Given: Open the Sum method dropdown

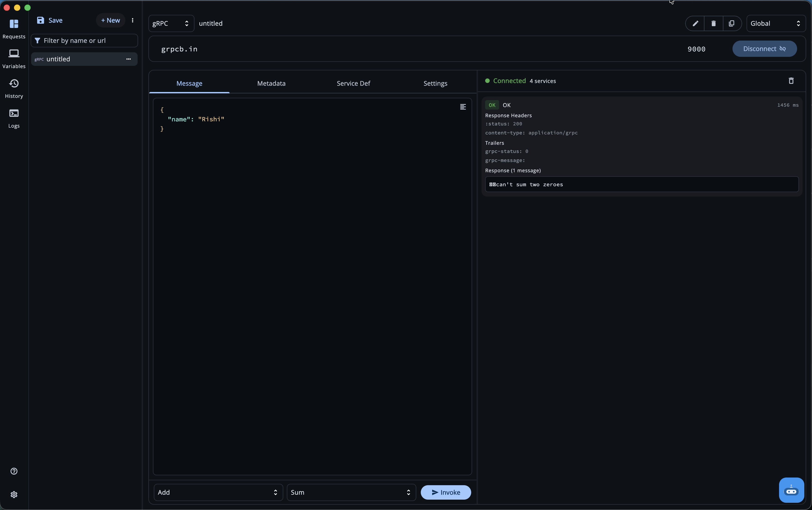Looking at the screenshot, I should pos(351,492).
